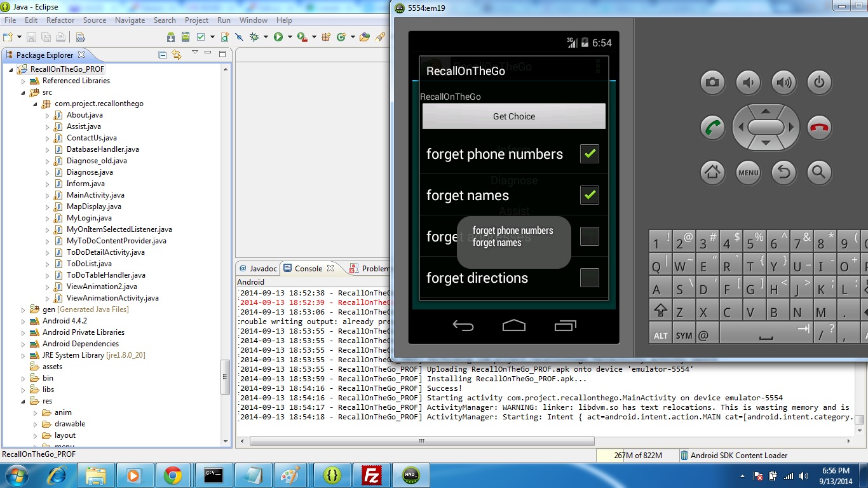Toggle Link with Editor in Package Explorer

coord(177,55)
